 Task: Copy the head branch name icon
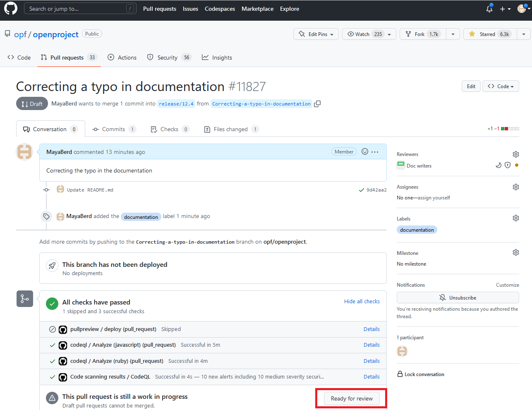point(317,104)
